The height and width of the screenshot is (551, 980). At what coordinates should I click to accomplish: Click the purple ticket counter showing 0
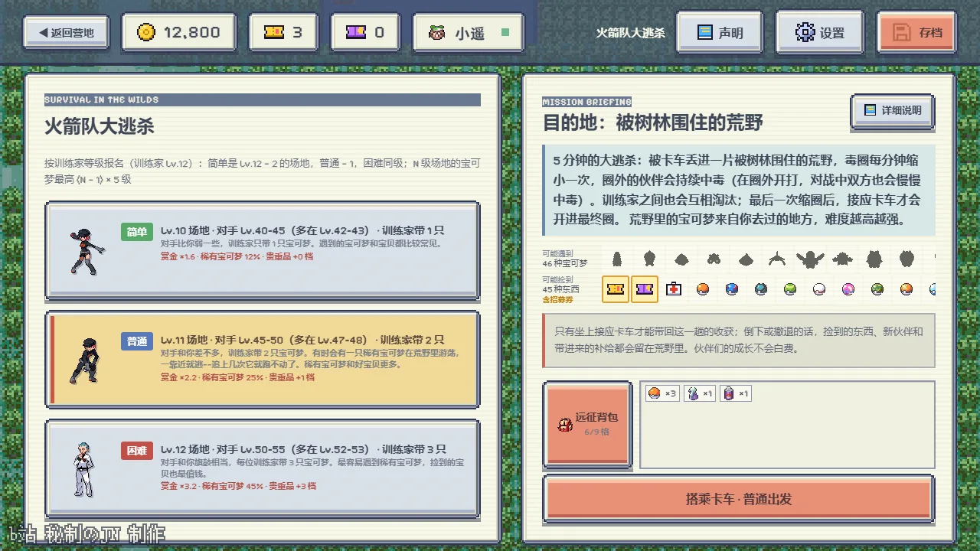click(x=364, y=32)
